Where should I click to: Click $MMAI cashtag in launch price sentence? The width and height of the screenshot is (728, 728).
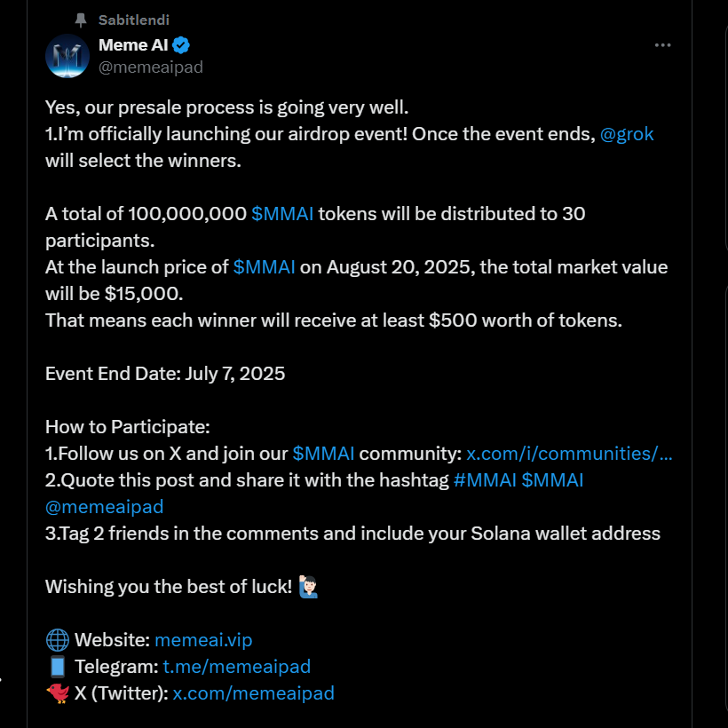tap(264, 267)
